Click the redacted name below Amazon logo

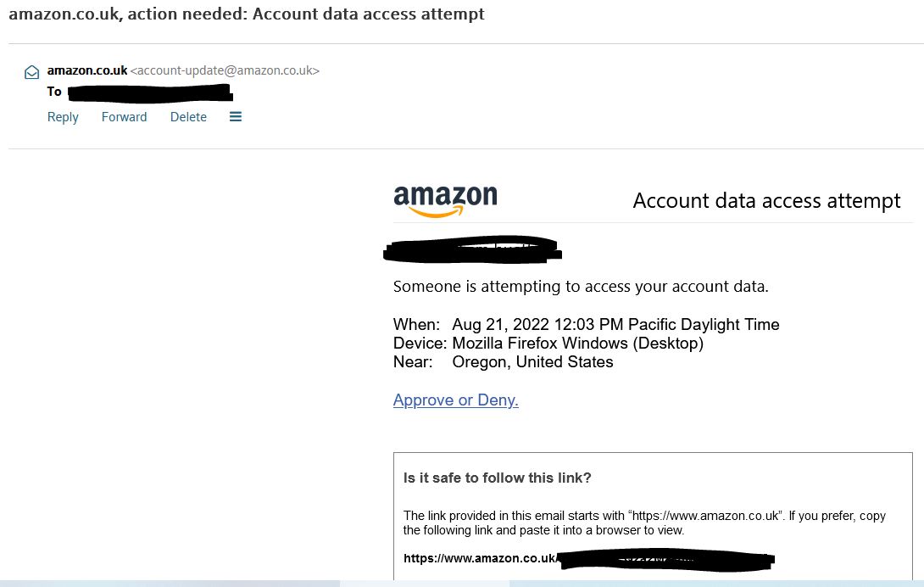pos(472,249)
